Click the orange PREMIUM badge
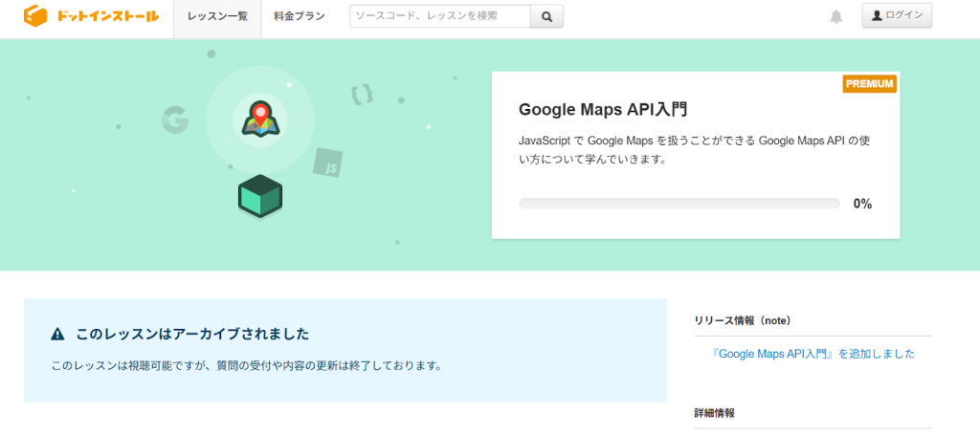The image size is (980, 436). pyautogui.click(x=869, y=84)
